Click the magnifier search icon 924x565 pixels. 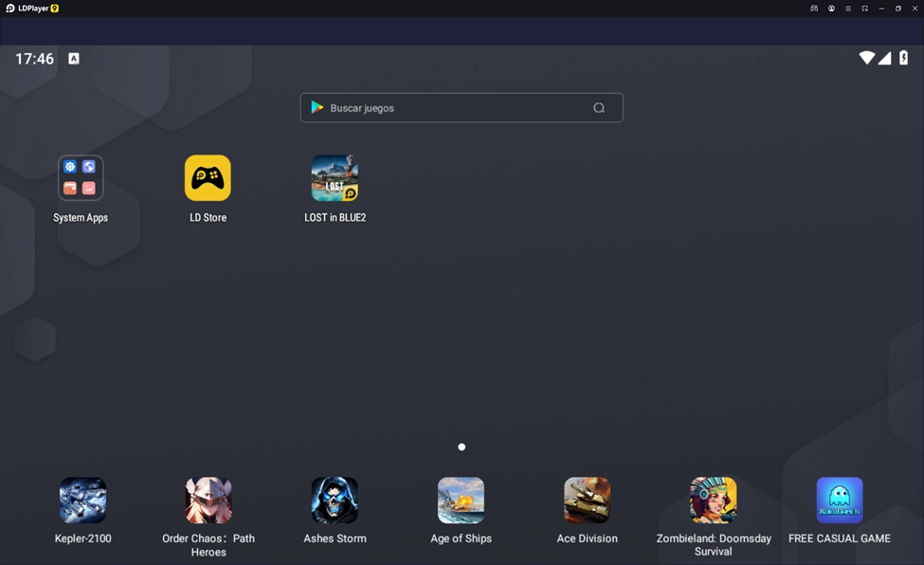[x=599, y=108]
